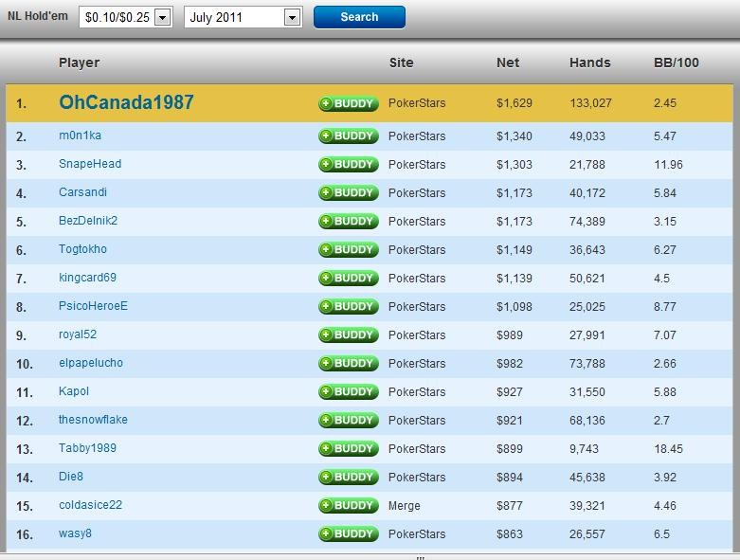Add OhCanada1987 as buddy
This screenshot has width=740, height=560.
(349, 103)
